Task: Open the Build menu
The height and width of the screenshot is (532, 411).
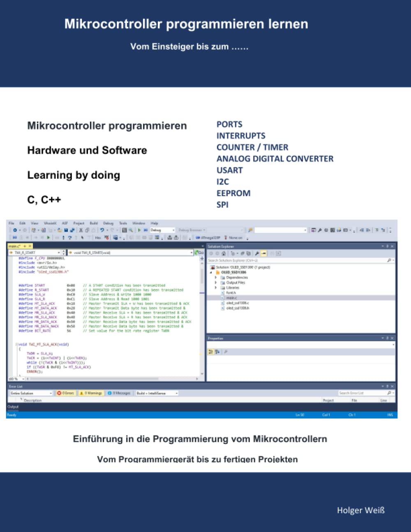Action: [94, 223]
